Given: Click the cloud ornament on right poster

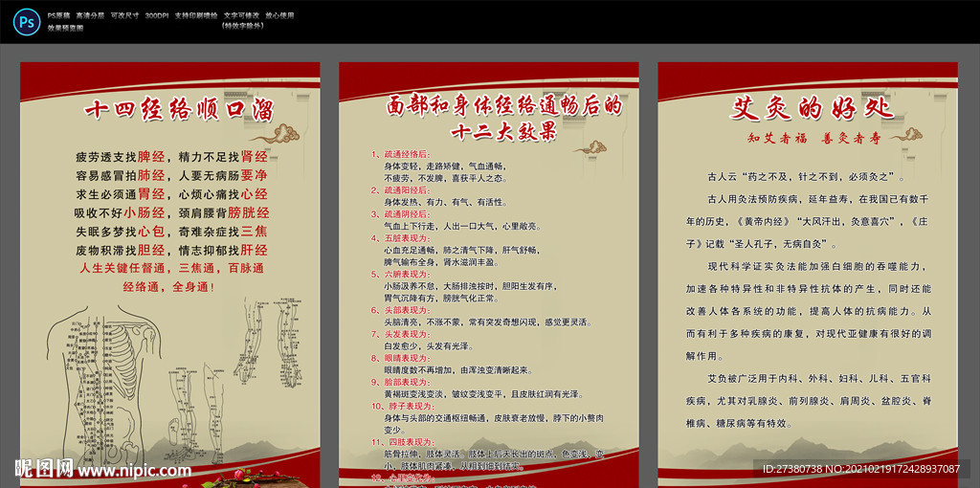Looking at the screenshot, I should (906, 135).
